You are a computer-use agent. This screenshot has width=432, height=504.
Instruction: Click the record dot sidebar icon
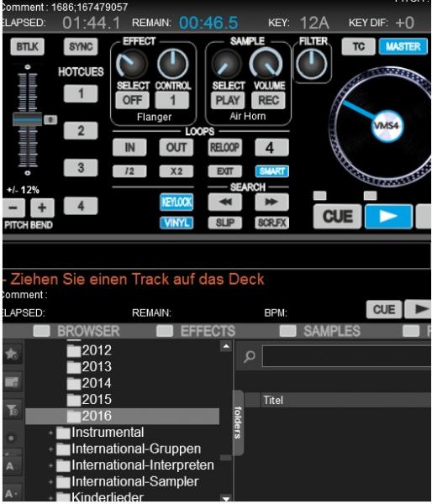[12, 438]
